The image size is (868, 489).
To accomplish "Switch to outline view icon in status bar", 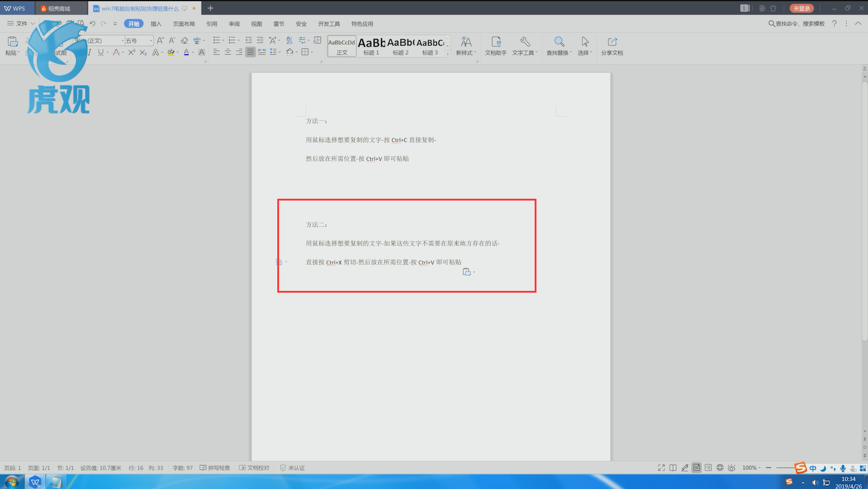I will 708,467.
